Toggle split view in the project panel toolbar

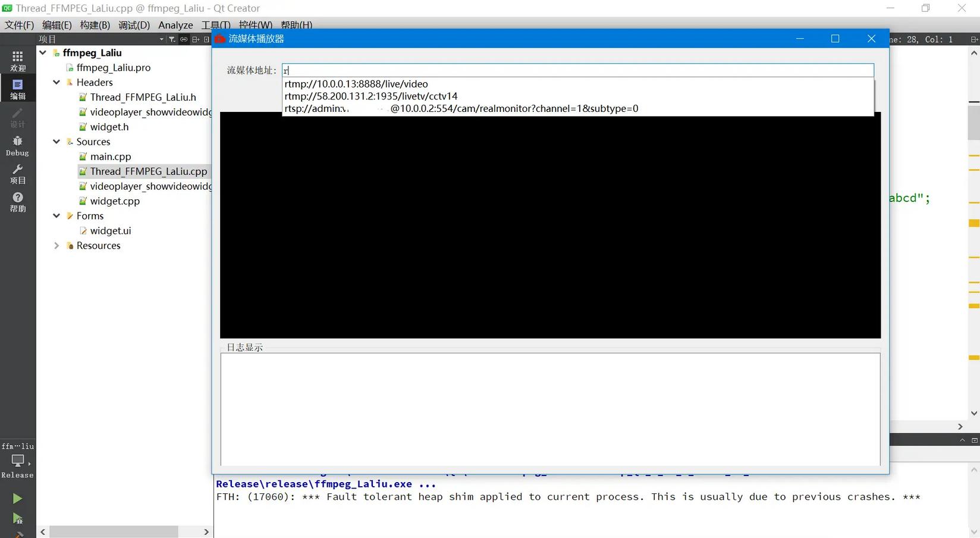[x=194, y=39]
